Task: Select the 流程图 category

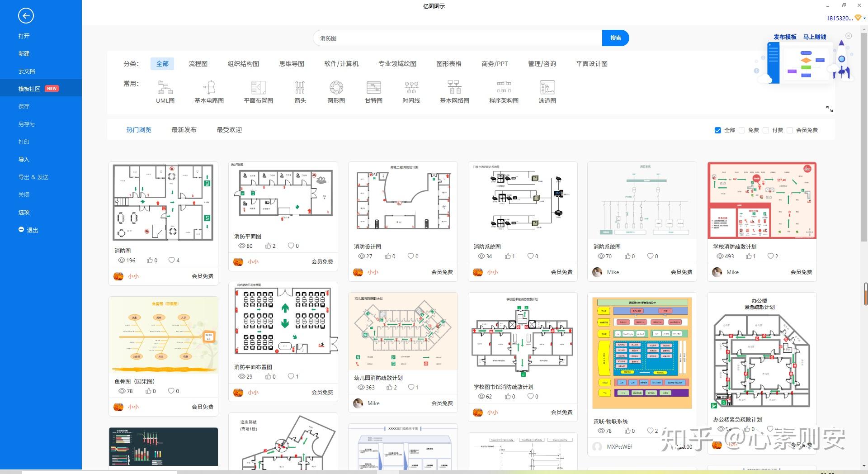Action: point(198,64)
